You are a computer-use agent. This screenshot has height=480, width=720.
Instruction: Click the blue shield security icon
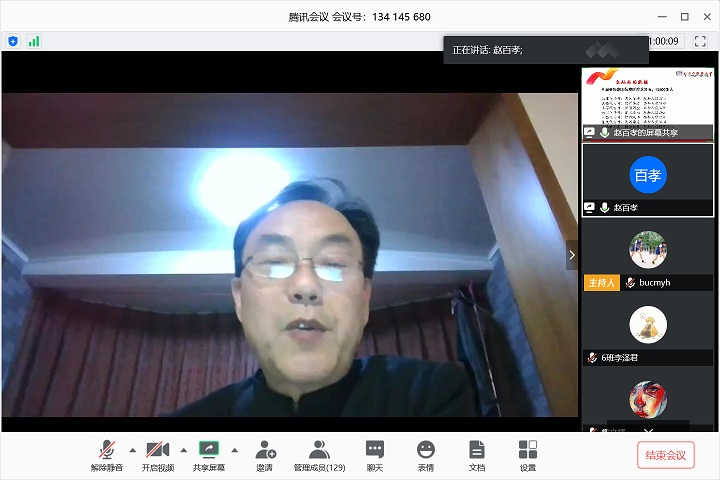coord(13,41)
